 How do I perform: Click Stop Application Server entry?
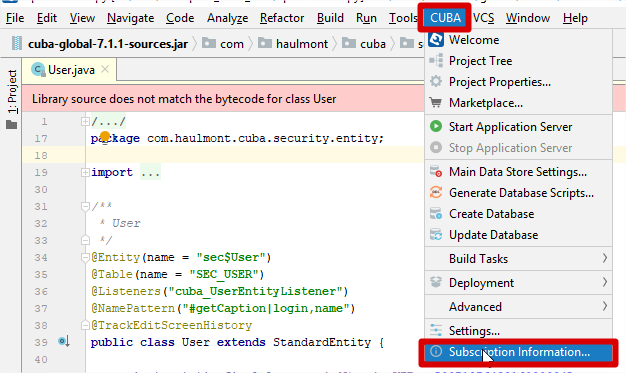click(x=518, y=148)
